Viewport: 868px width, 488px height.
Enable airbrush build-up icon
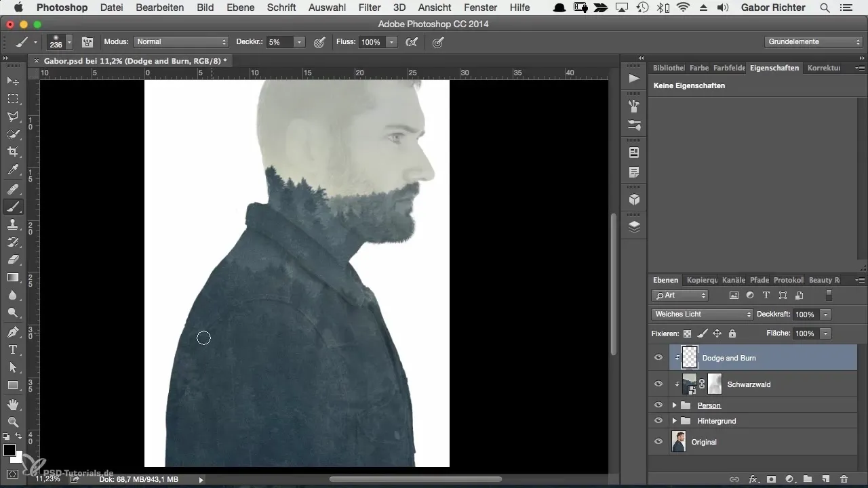point(411,42)
